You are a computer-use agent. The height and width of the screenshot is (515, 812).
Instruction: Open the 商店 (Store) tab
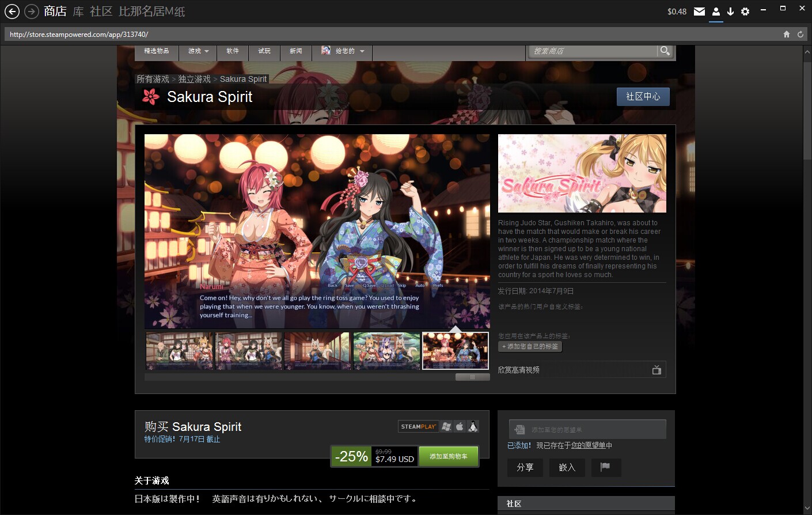(x=55, y=11)
